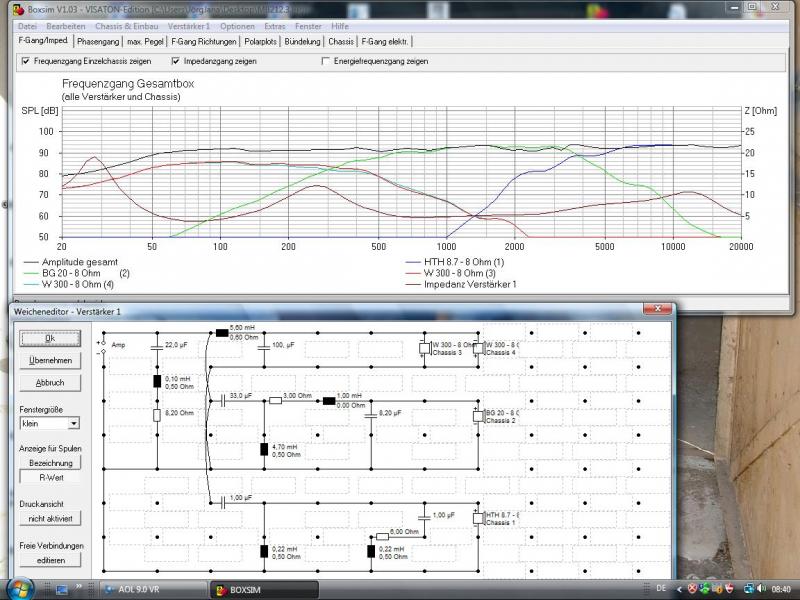Select W 300 Chassis 3 speaker symbol
The width and height of the screenshot is (800, 600).
pos(424,348)
